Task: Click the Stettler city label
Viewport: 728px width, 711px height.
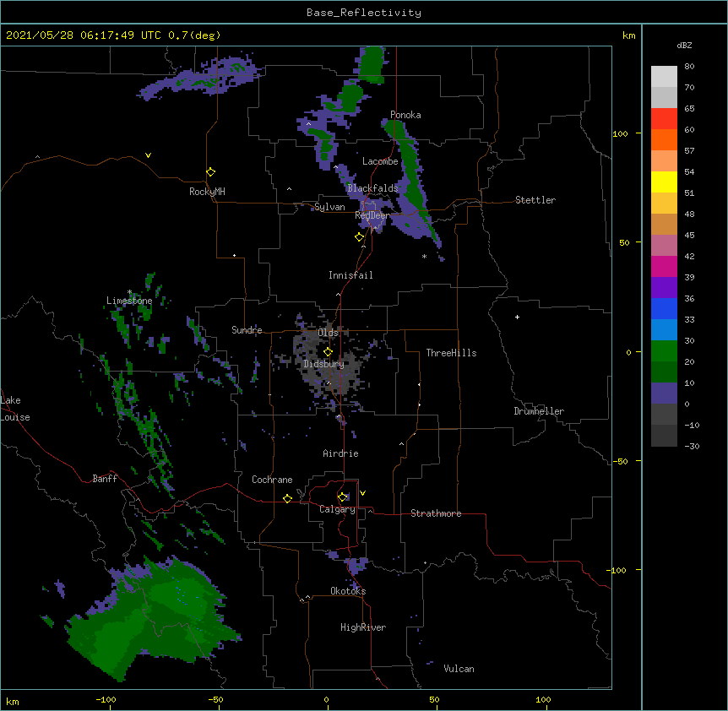Action: tap(535, 200)
